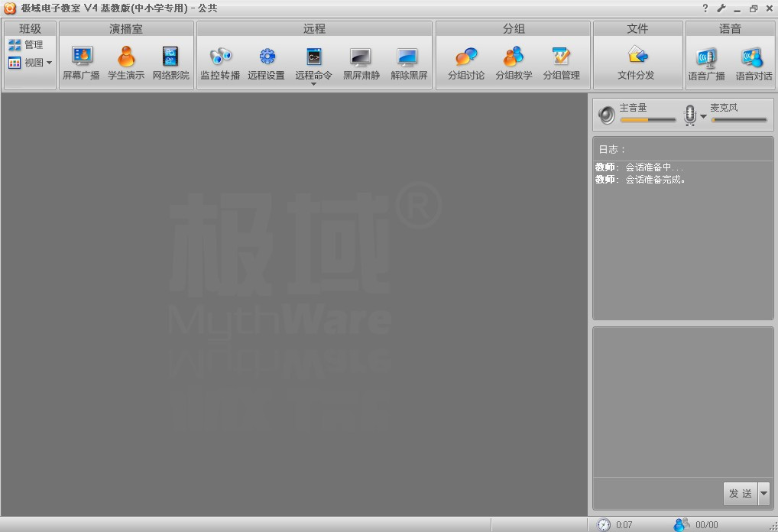778x532 pixels.
Task: Click the 监控转播 monitoring icon
Action: point(220,62)
